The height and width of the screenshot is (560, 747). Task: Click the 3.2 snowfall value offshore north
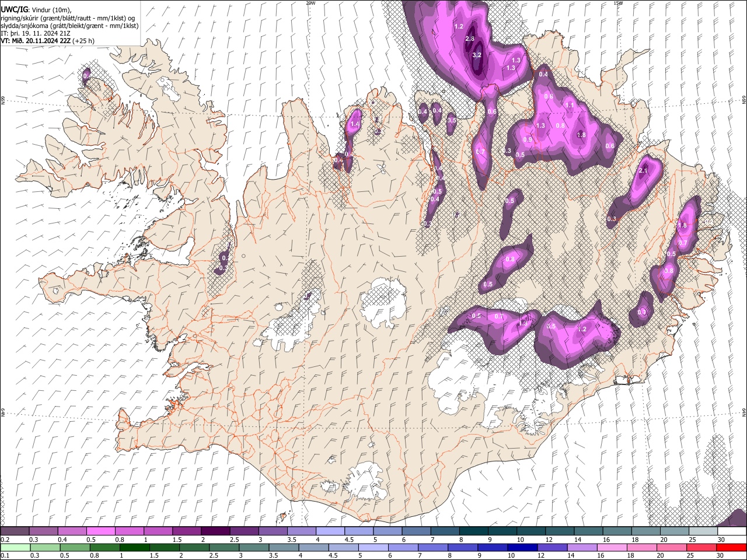(x=477, y=55)
